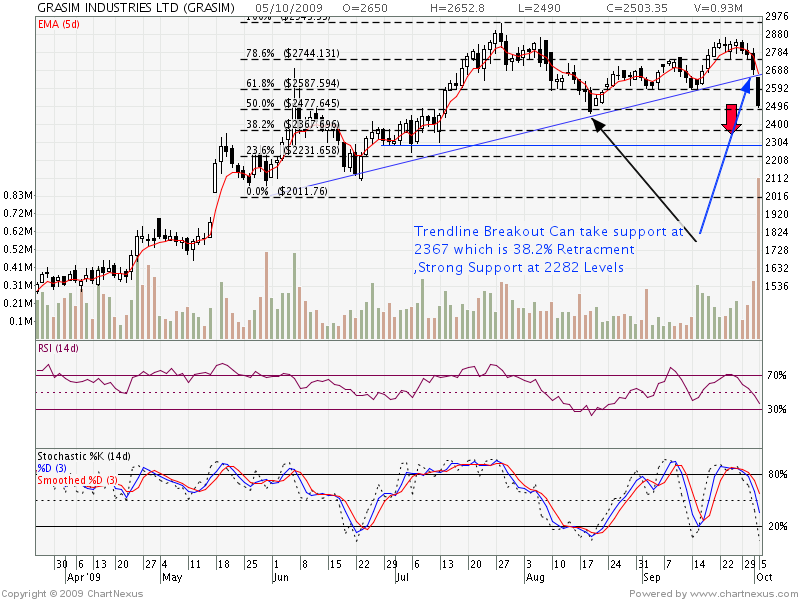The width and height of the screenshot is (800, 600).
Task: Click the date label 25 in May
Action: pyautogui.click(x=252, y=564)
